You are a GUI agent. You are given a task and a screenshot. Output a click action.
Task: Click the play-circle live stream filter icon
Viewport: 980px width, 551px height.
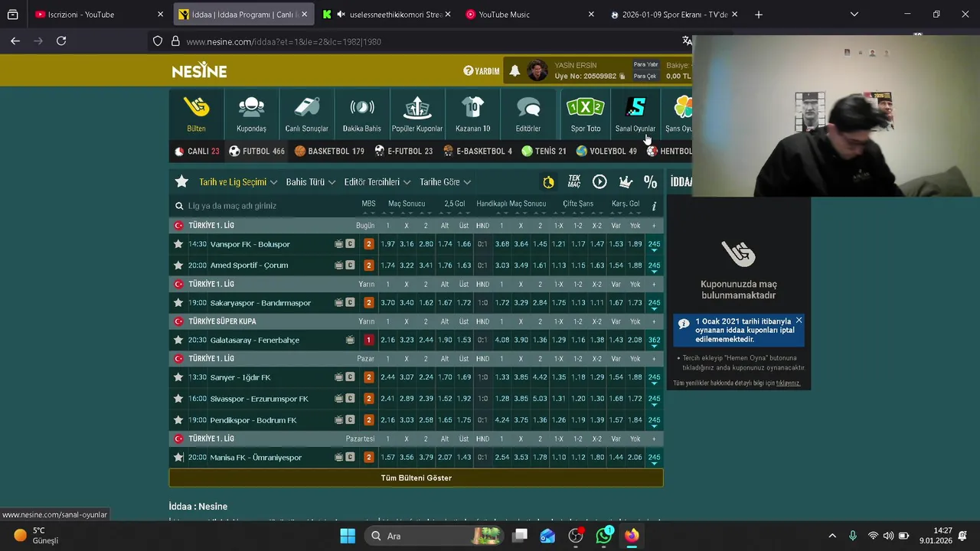point(599,182)
